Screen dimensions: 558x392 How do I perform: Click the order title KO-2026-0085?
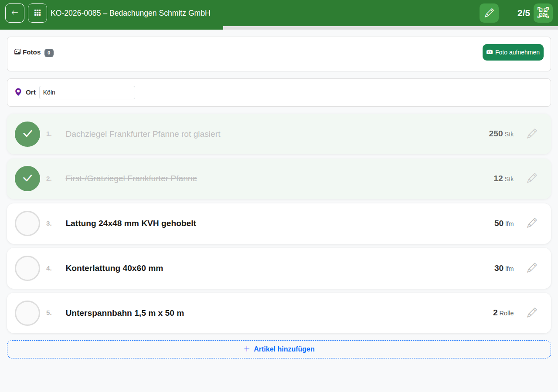(130, 13)
